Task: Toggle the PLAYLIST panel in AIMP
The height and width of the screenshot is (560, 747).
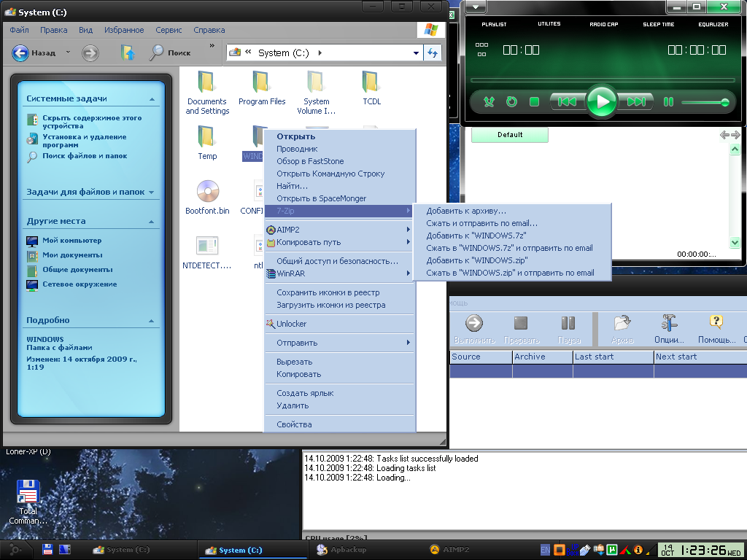Action: (494, 24)
